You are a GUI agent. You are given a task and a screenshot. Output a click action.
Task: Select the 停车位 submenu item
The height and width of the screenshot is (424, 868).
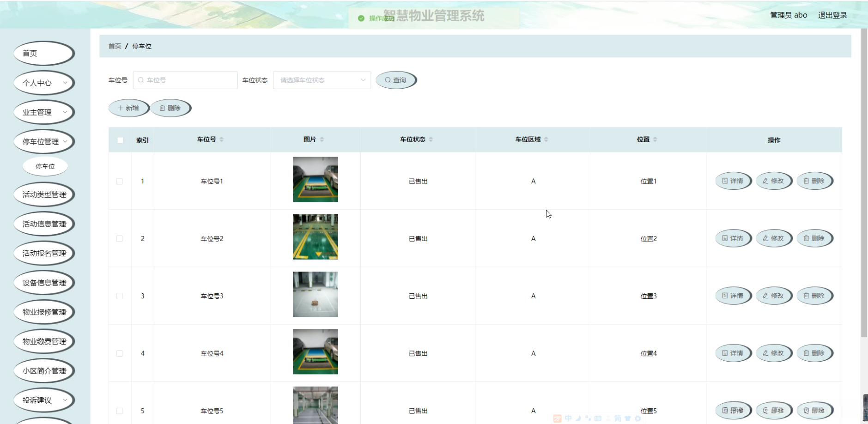[x=45, y=166]
